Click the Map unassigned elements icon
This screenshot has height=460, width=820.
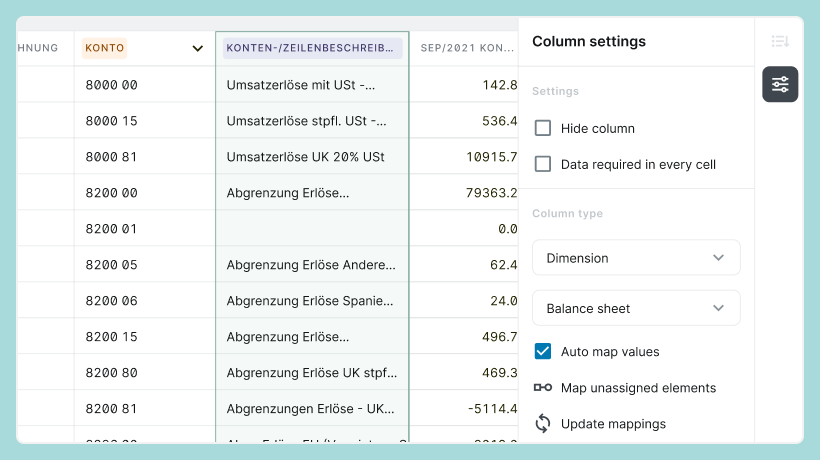543,387
